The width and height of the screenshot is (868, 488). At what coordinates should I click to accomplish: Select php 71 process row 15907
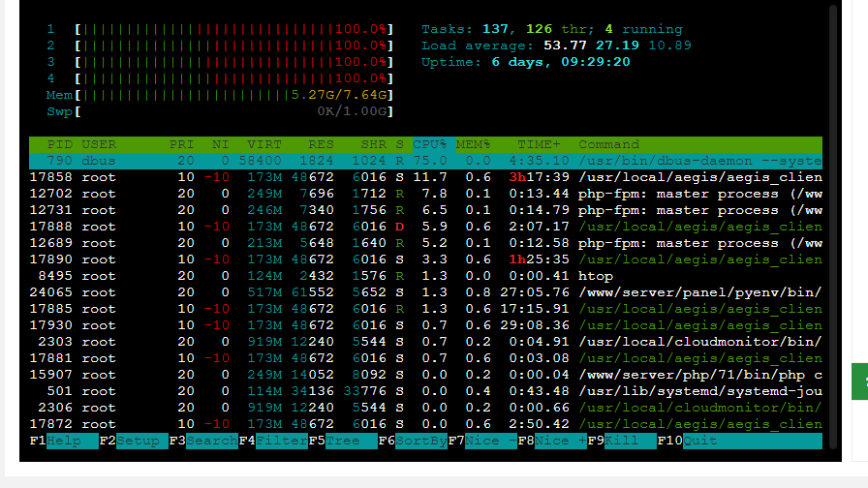pos(425,375)
